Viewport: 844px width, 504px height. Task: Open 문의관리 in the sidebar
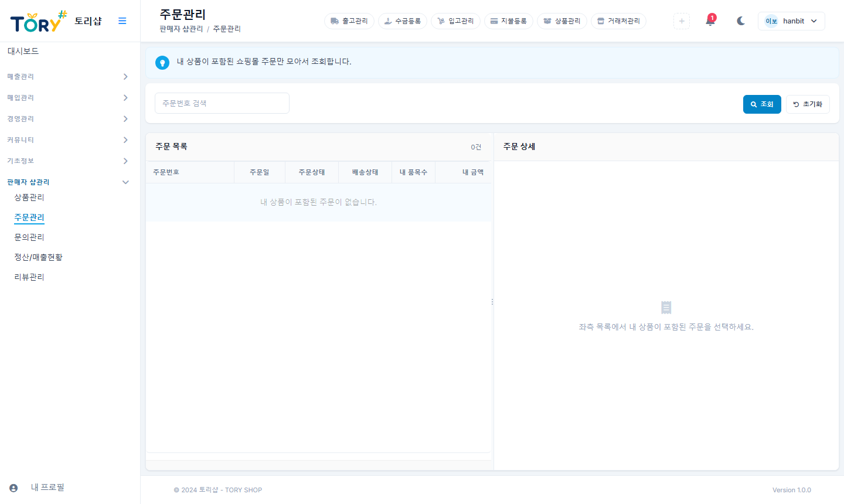coord(29,237)
